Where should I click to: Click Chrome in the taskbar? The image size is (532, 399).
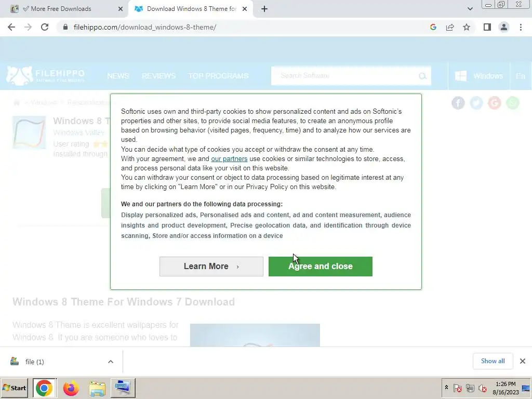tap(45, 388)
